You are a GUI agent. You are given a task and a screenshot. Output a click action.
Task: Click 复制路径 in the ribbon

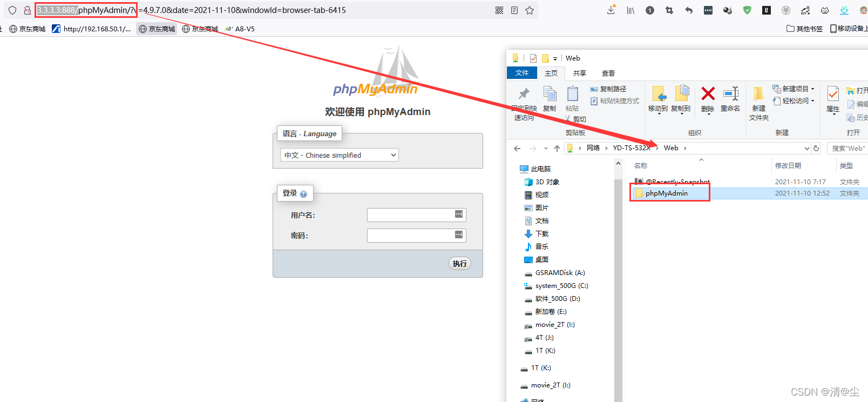click(x=608, y=89)
